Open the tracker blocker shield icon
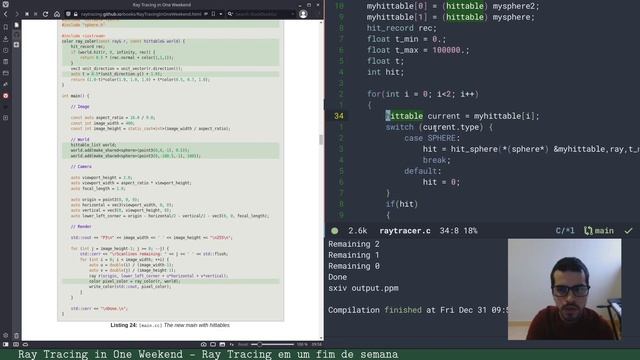Screen dimensions: 640x360 68,14
